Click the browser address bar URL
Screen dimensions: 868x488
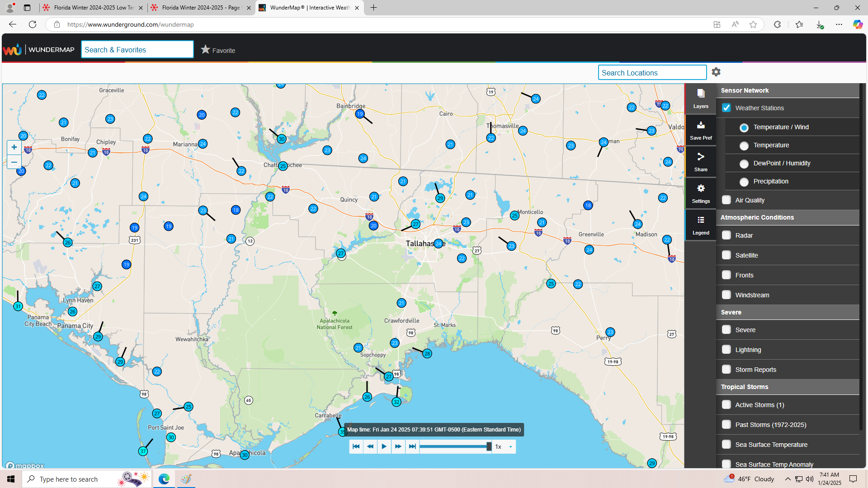[131, 24]
